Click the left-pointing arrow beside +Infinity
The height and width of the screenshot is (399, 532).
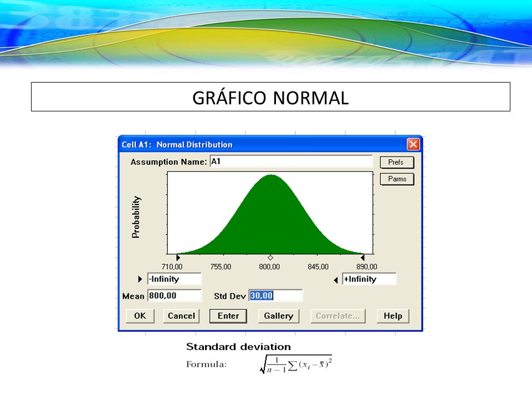pyautogui.click(x=336, y=280)
